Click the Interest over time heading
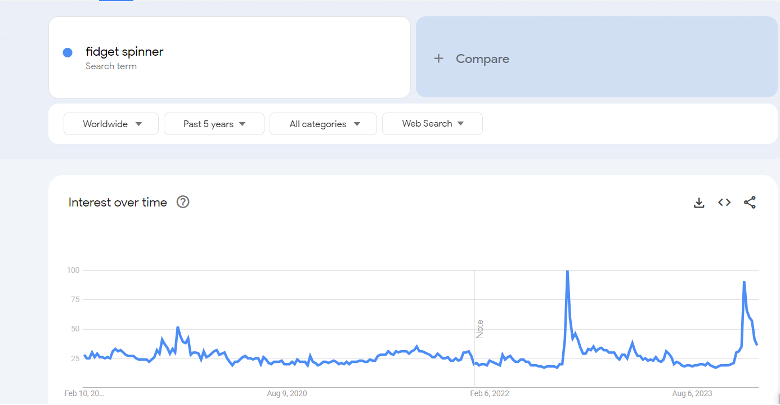The image size is (780, 405). [117, 202]
